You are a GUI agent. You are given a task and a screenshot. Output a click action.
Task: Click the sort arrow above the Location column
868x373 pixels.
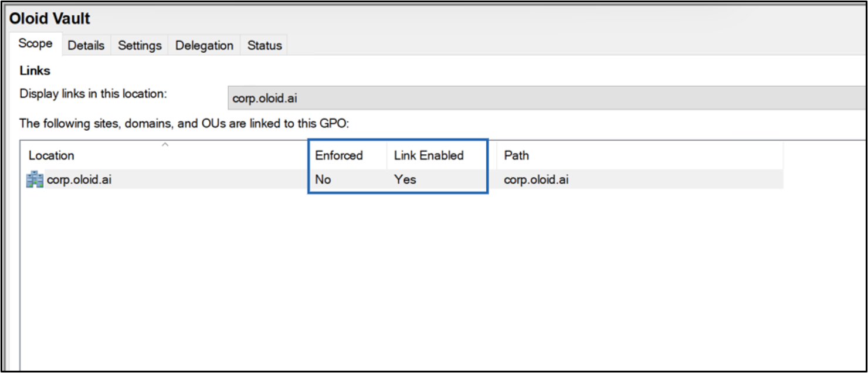tap(165, 144)
